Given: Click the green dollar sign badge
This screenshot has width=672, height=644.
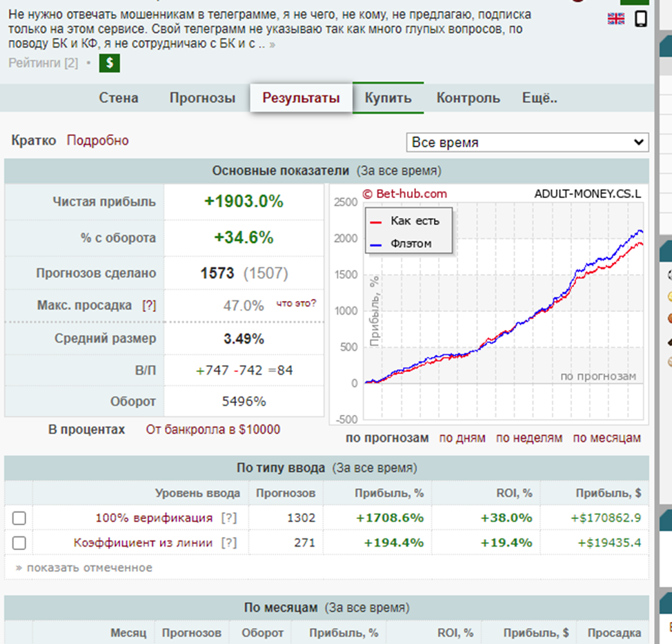Looking at the screenshot, I should tap(110, 64).
